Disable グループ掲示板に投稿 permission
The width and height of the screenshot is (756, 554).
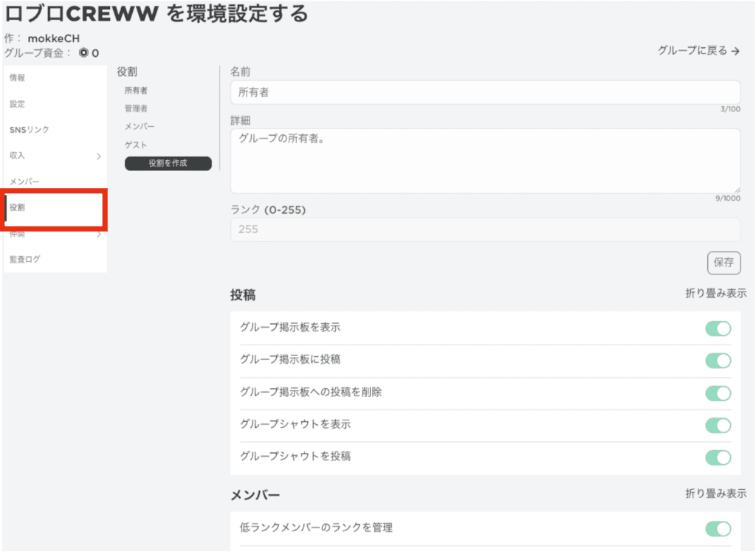coord(718,361)
